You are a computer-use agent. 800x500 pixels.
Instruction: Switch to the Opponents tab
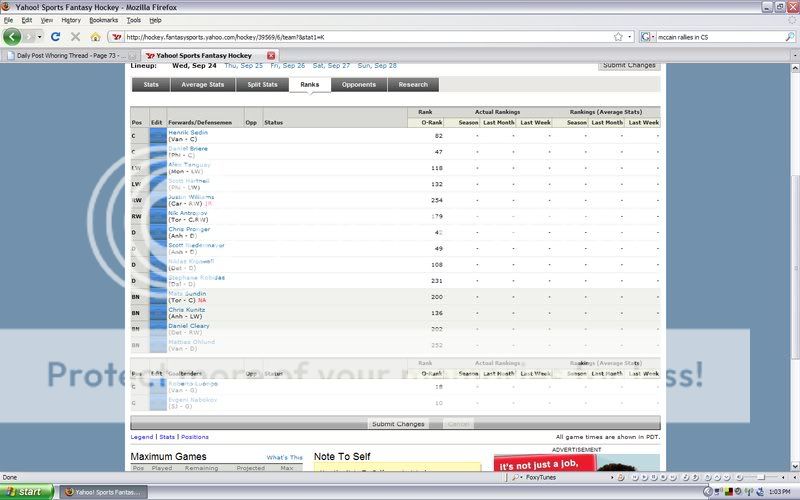click(359, 85)
